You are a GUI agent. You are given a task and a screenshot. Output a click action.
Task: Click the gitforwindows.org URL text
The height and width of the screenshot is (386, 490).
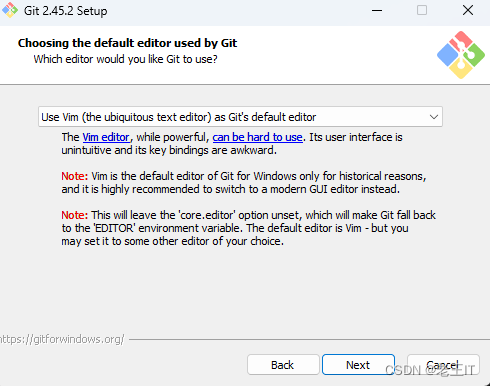tap(62, 339)
